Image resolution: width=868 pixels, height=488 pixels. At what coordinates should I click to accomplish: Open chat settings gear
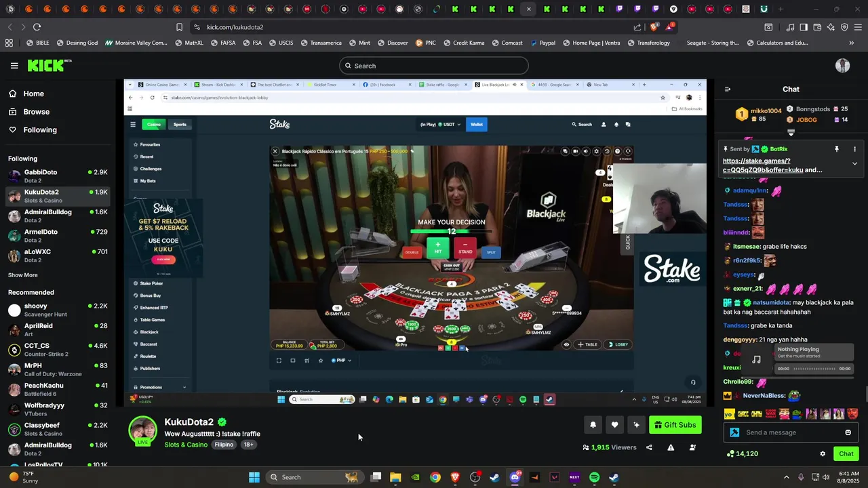pyautogui.click(x=823, y=453)
